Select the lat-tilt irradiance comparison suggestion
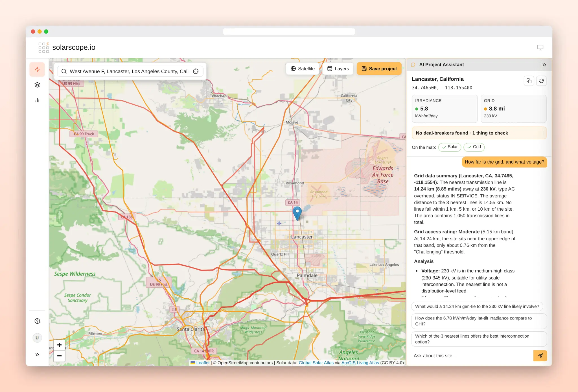This screenshot has height=392, width=578. pos(479,321)
